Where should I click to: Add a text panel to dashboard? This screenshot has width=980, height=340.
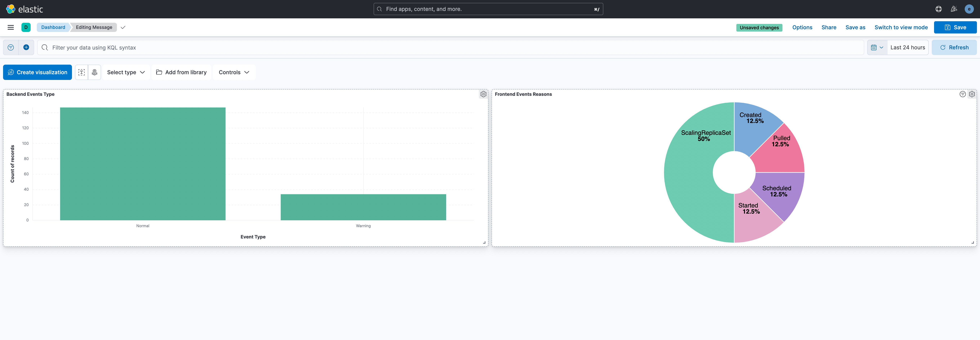[x=81, y=72]
